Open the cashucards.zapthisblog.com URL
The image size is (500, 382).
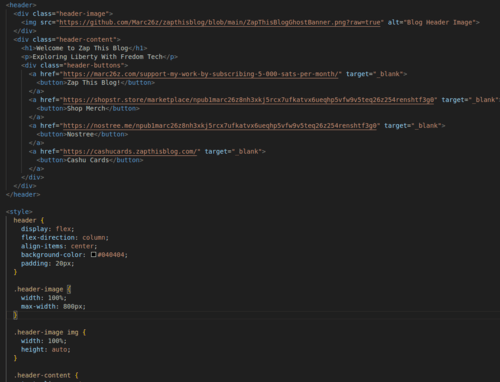click(x=130, y=152)
